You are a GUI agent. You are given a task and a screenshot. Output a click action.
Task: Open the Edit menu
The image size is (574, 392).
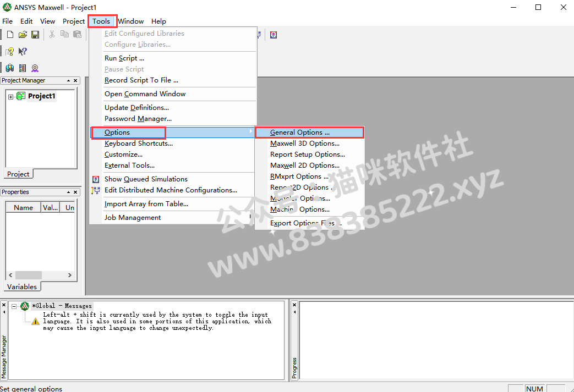coord(26,21)
